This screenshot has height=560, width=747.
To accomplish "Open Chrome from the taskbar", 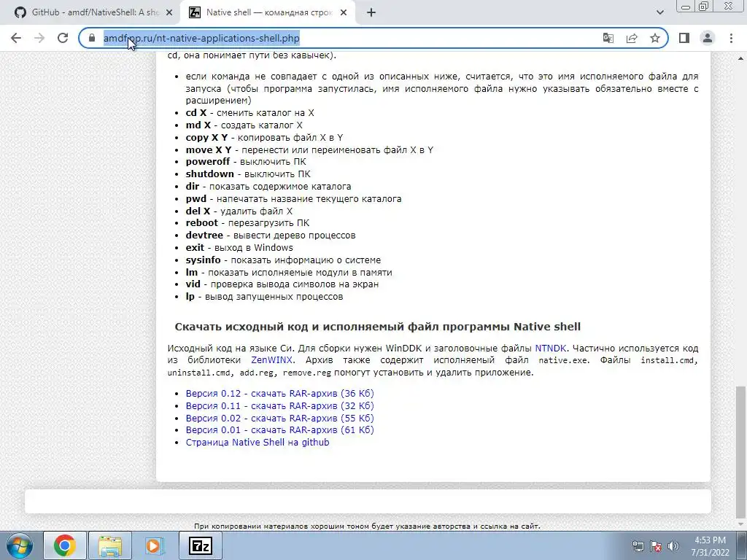I will point(65,545).
